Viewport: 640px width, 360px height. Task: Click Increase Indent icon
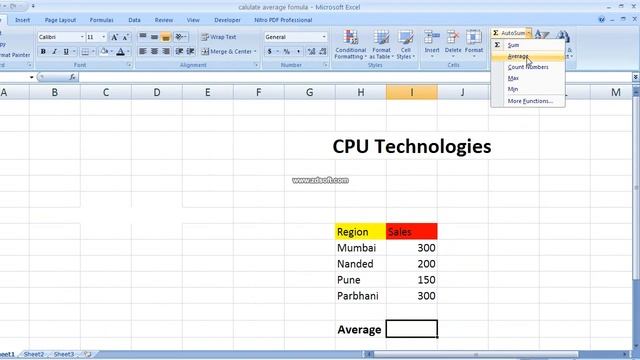(190, 51)
